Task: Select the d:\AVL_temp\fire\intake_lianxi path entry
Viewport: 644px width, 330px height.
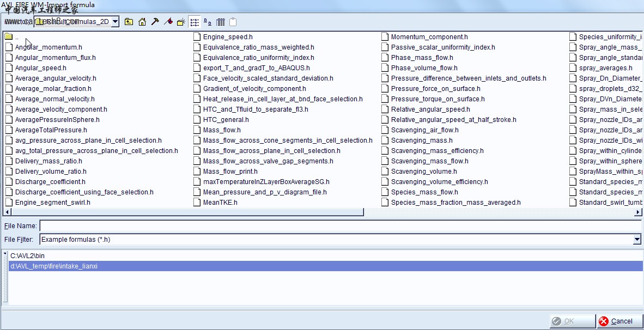Action: [326, 266]
